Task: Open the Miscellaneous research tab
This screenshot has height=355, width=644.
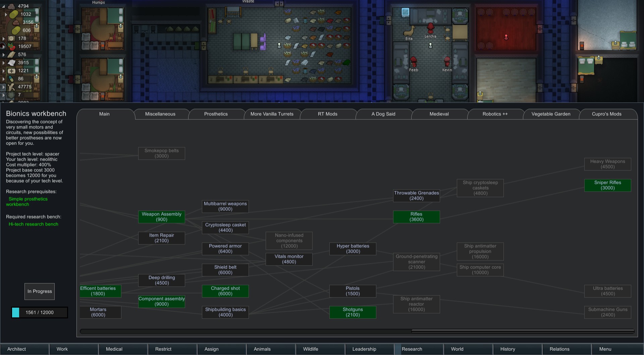Action: 160,114
